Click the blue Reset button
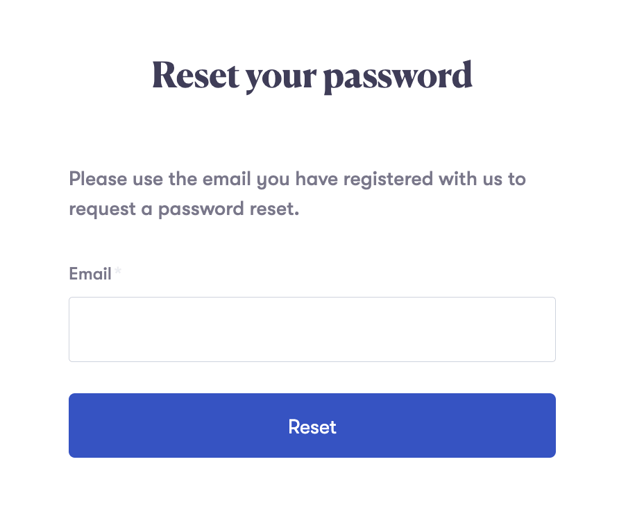This screenshot has width=644, height=516. [x=312, y=425]
